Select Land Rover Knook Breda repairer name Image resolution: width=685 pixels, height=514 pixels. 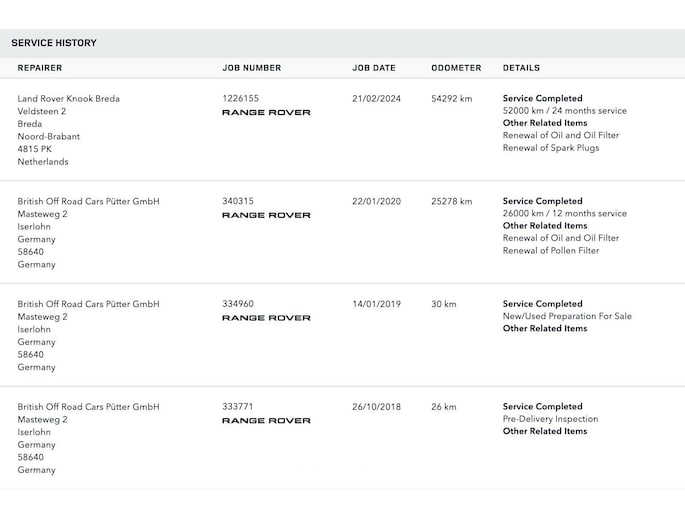(69, 99)
